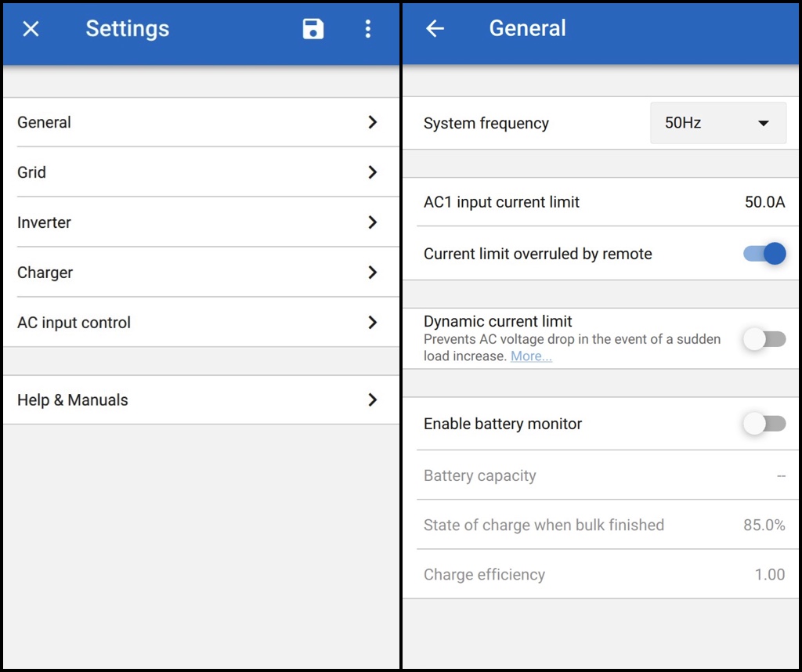The image size is (802, 672).
Task: Go back using the General arrow icon
Action: (x=435, y=29)
